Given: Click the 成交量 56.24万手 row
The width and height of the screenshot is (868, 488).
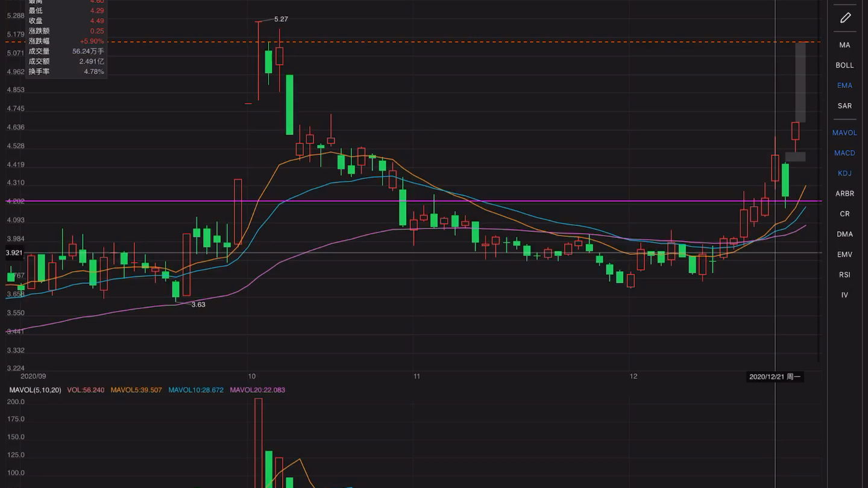Looking at the screenshot, I should (66, 52).
